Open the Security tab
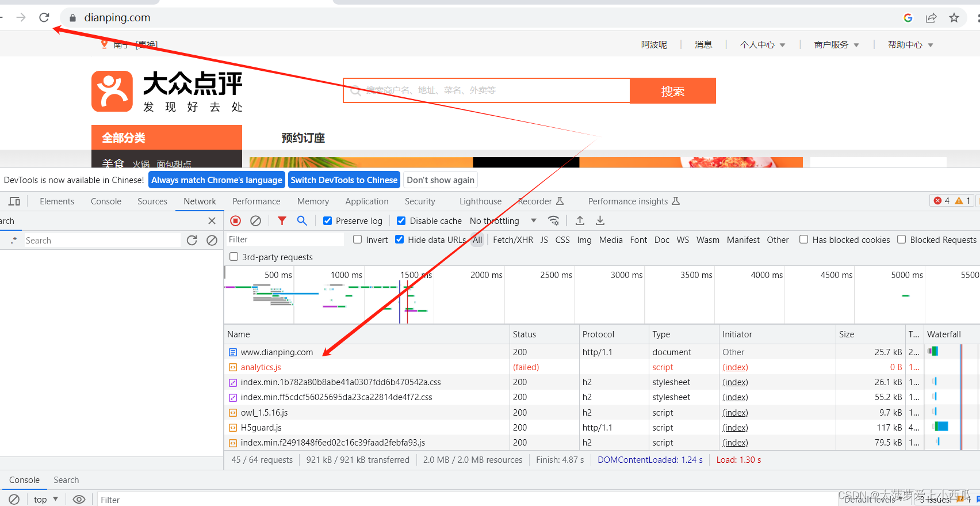This screenshot has width=980, height=506. click(420, 201)
